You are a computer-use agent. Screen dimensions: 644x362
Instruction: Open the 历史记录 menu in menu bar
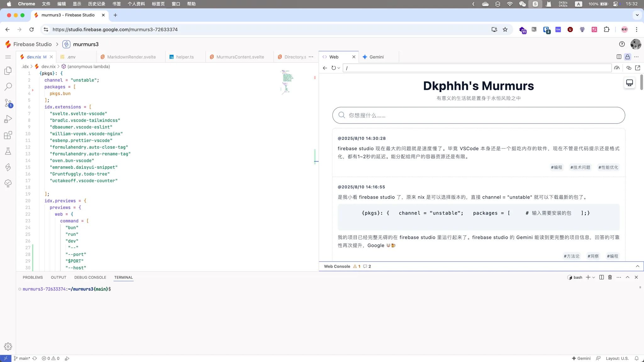click(x=97, y=4)
